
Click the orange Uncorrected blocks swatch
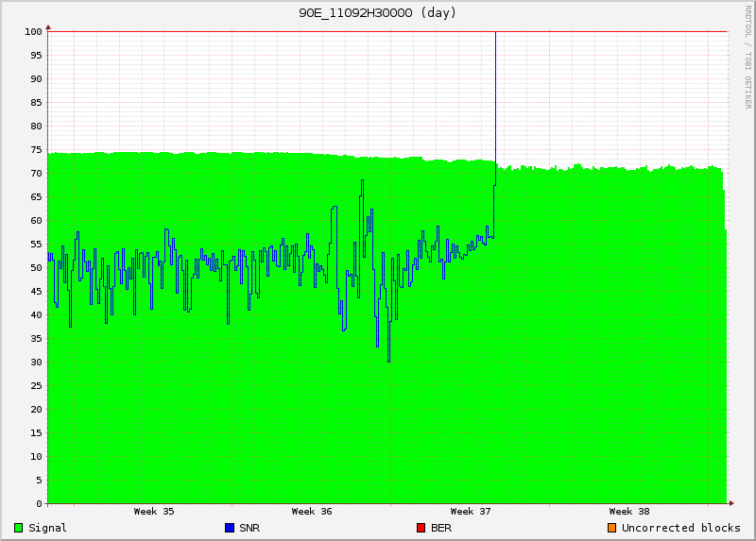pyautogui.click(x=611, y=528)
